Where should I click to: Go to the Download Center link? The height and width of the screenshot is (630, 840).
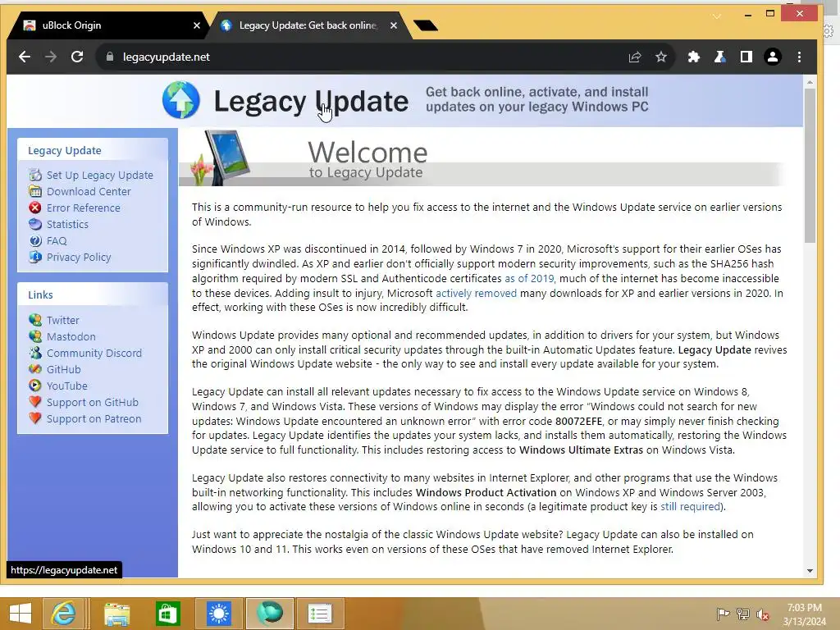tap(89, 191)
